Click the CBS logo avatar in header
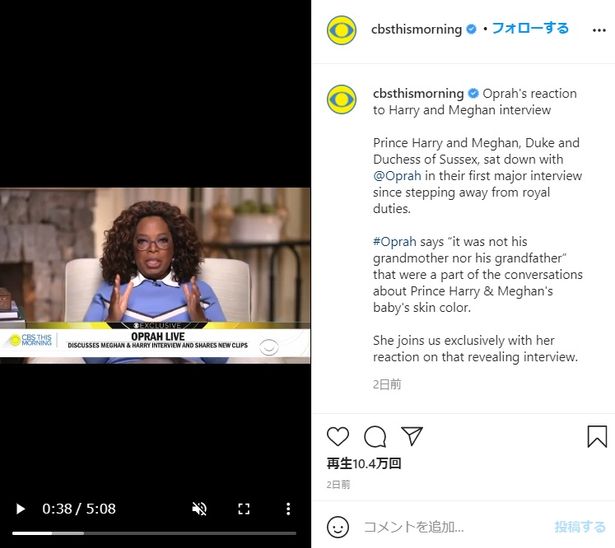 point(342,30)
